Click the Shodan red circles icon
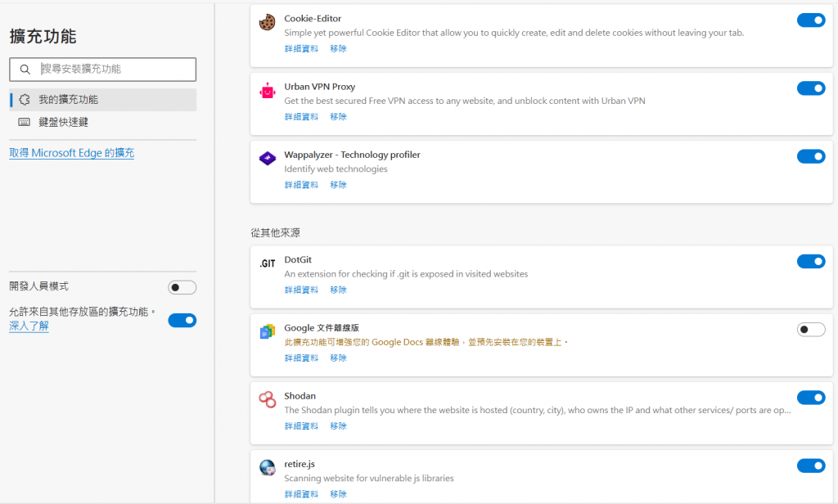This screenshot has height=504, width=838. click(x=268, y=399)
